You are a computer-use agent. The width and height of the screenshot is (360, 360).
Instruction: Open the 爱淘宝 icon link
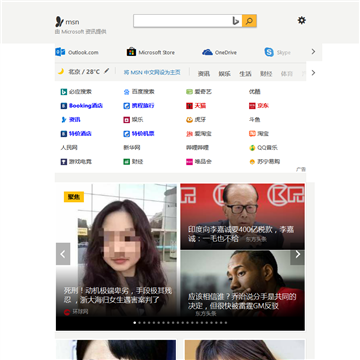click(x=189, y=134)
